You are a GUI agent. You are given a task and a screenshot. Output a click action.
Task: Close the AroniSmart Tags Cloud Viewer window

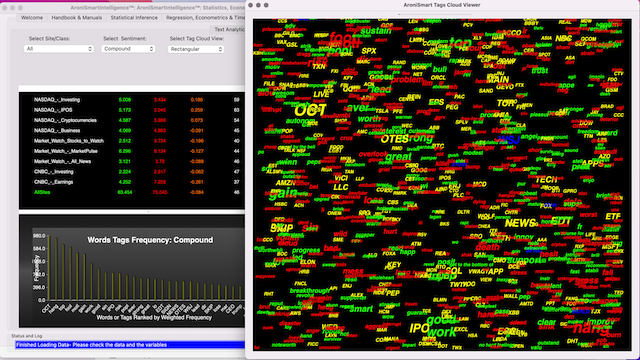point(251,5)
